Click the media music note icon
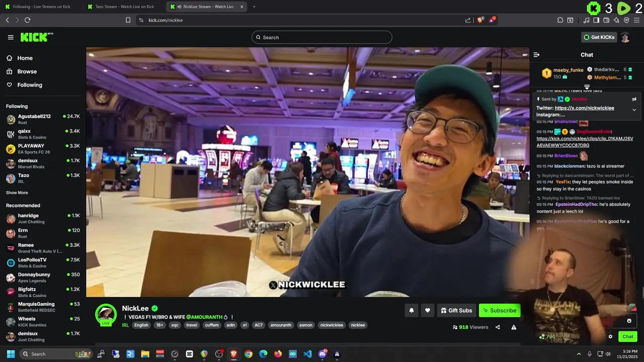The height and width of the screenshot is (362, 644). tap(586, 20)
